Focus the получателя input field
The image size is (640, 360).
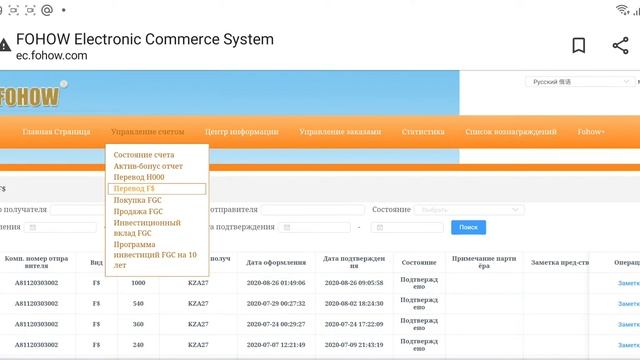(x=78, y=210)
